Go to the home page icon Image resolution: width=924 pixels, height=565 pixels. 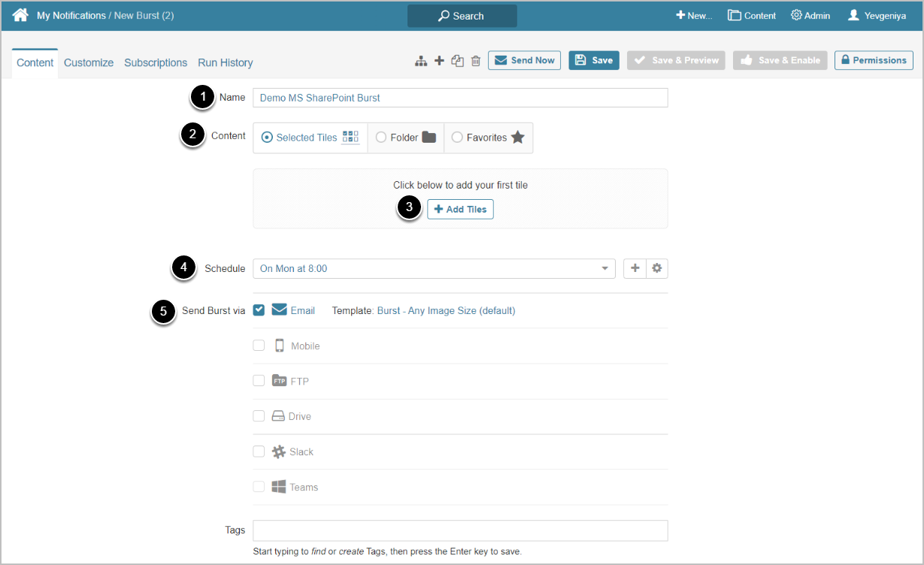click(20, 15)
